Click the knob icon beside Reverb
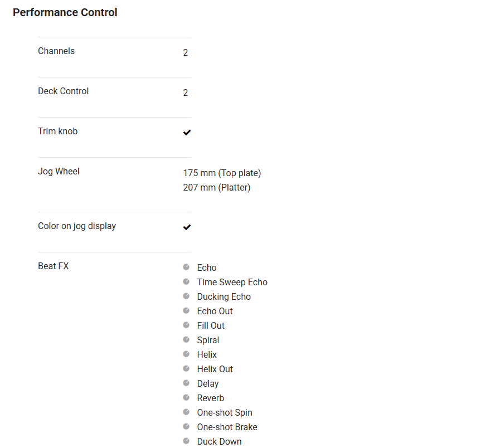 [186, 397]
